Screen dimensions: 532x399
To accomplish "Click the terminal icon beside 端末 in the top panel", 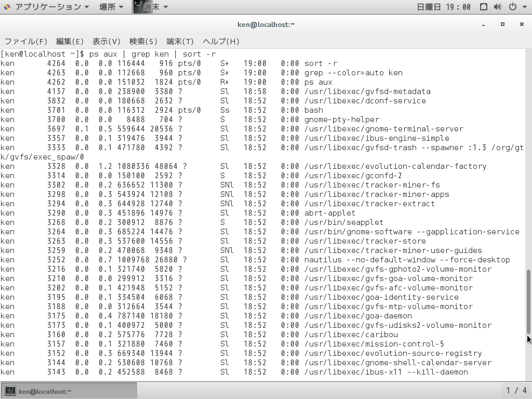I will [x=137, y=6].
